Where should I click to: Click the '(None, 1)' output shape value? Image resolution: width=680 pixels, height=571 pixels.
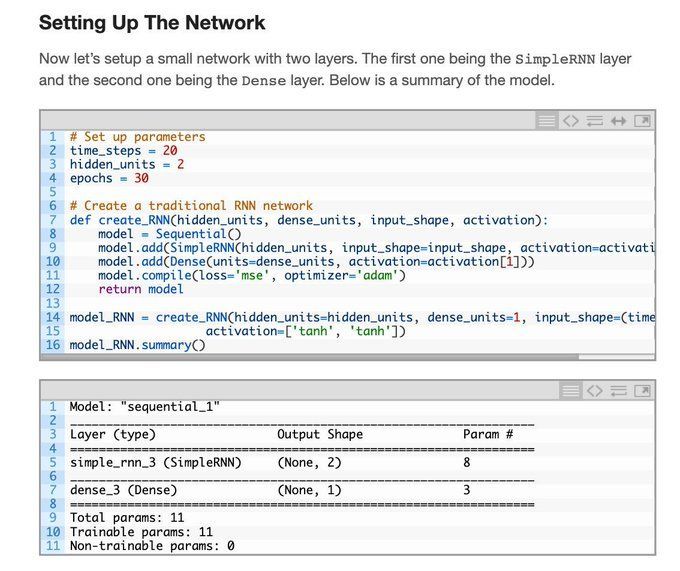[309, 490]
